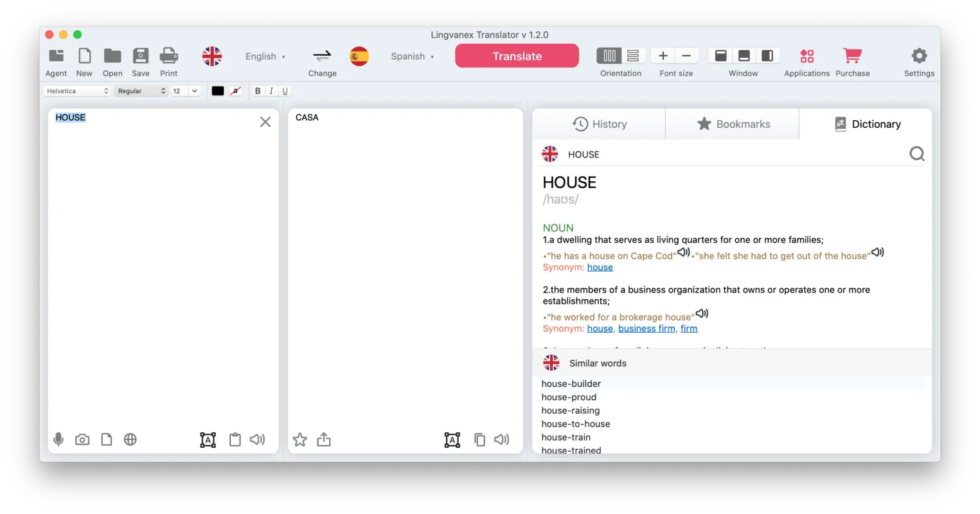Switch to the Dictionary tab
The image size is (980, 514).
click(866, 124)
